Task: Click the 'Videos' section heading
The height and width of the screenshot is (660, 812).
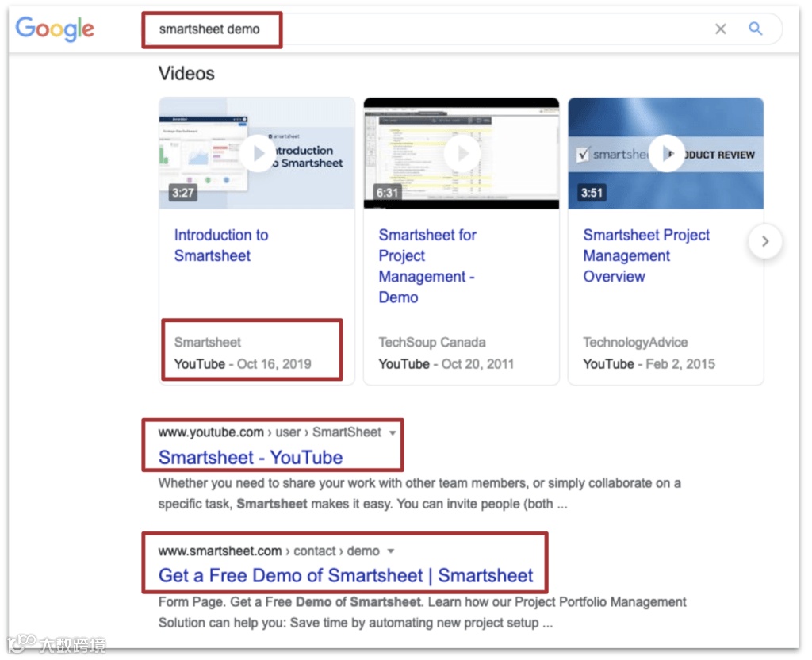Action: (x=186, y=74)
